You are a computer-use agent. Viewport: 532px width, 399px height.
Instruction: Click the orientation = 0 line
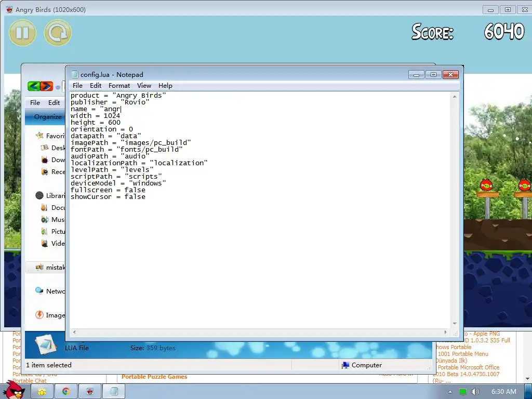click(x=102, y=129)
